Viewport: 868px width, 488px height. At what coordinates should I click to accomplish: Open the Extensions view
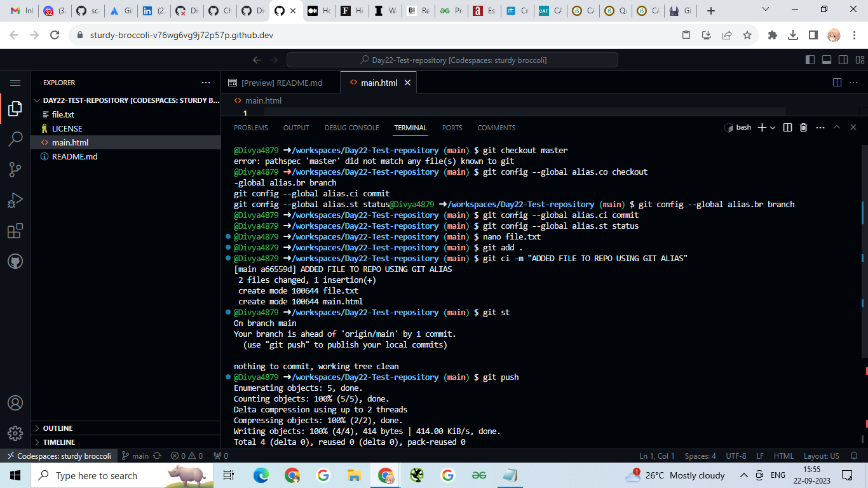click(15, 230)
